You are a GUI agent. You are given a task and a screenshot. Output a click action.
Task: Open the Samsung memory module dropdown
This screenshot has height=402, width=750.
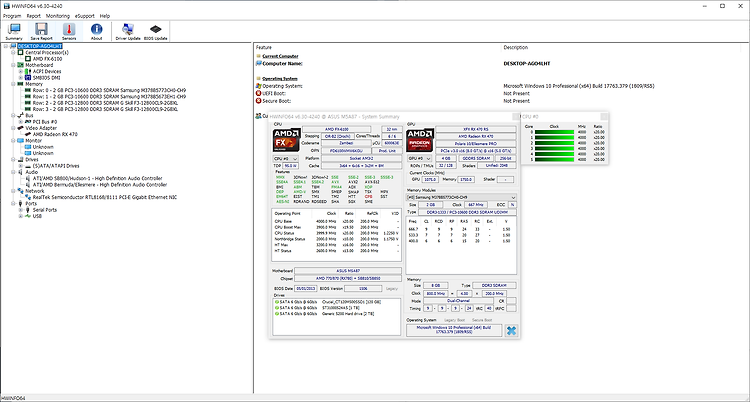click(x=462, y=197)
